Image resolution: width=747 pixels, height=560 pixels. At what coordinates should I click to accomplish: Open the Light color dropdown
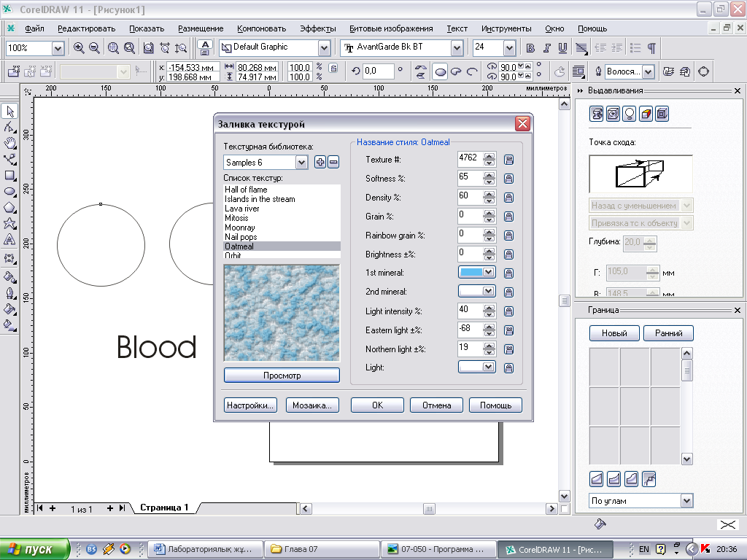488,367
